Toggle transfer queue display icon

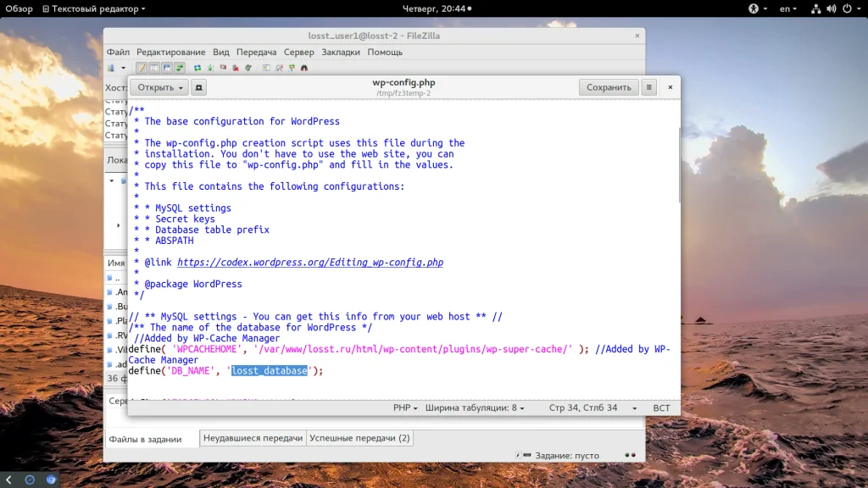[x=180, y=68]
